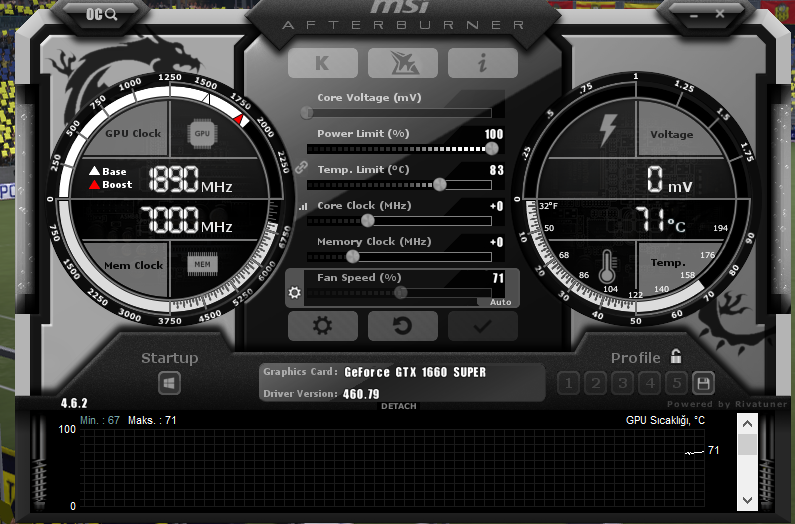Screen dimensions: 795x524
Task: Click the Maks. : 71 value
Action: tap(152, 420)
